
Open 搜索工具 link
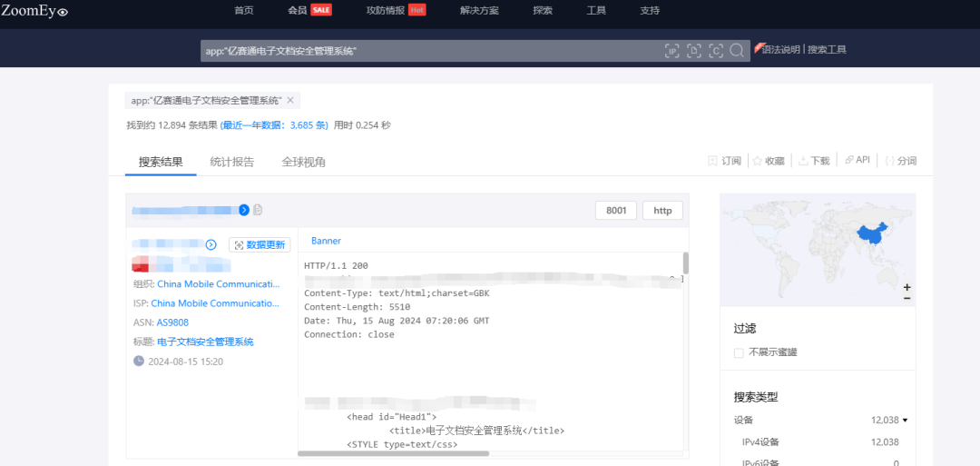pyautogui.click(x=827, y=49)
